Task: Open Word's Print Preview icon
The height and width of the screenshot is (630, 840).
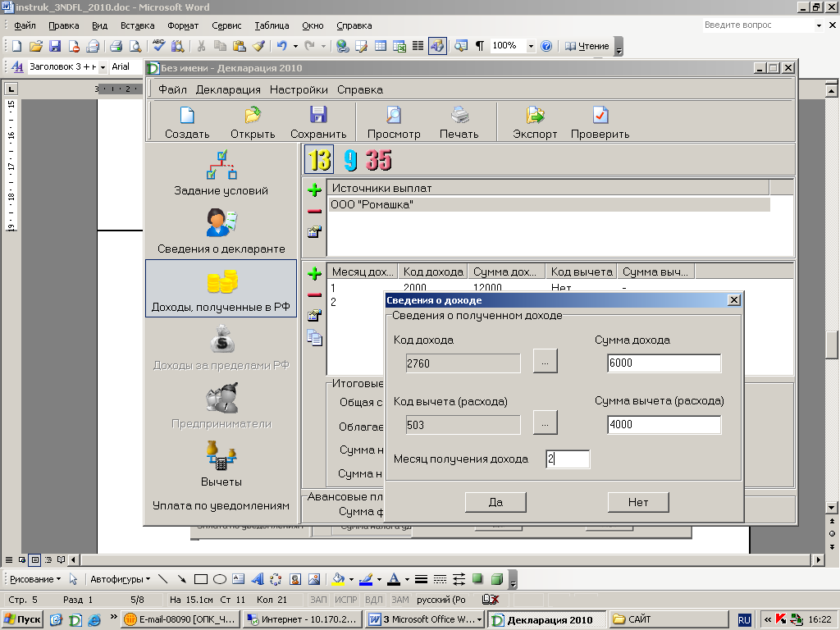Action: (x=135, y=46)
